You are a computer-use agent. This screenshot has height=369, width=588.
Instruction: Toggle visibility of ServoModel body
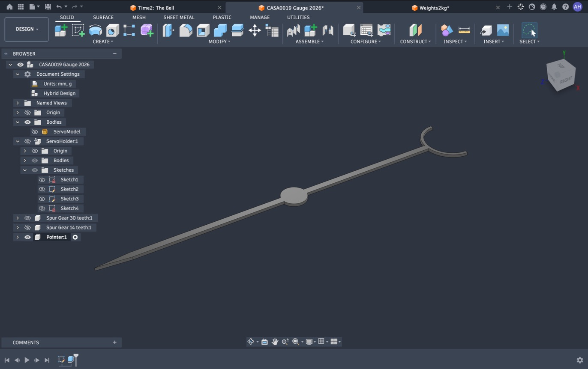(x=35, y=132)
